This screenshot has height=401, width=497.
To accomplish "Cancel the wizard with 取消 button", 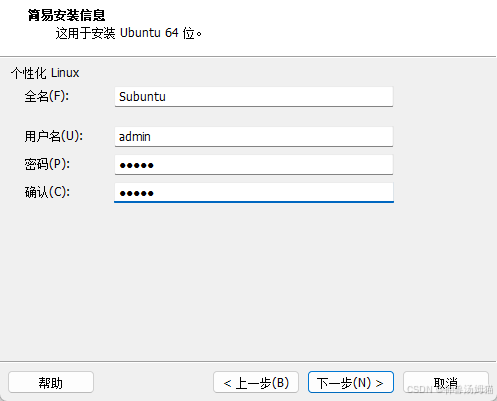I will [x=446, y=382].
